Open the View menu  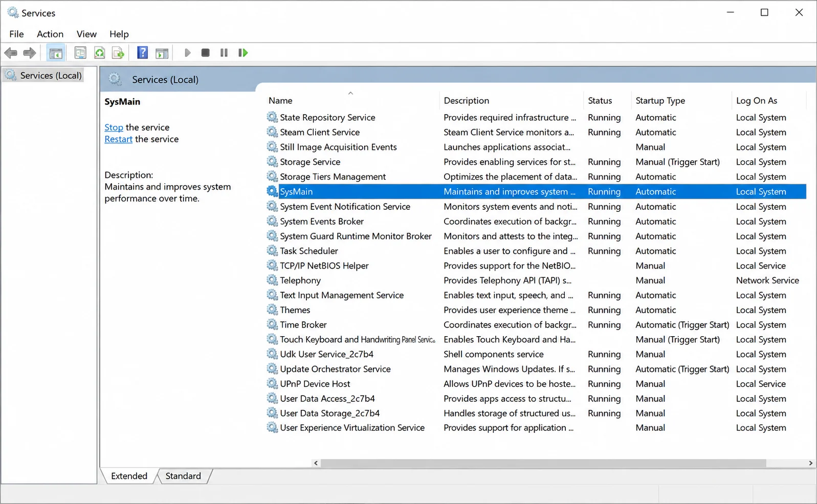[x=86, y=34]
